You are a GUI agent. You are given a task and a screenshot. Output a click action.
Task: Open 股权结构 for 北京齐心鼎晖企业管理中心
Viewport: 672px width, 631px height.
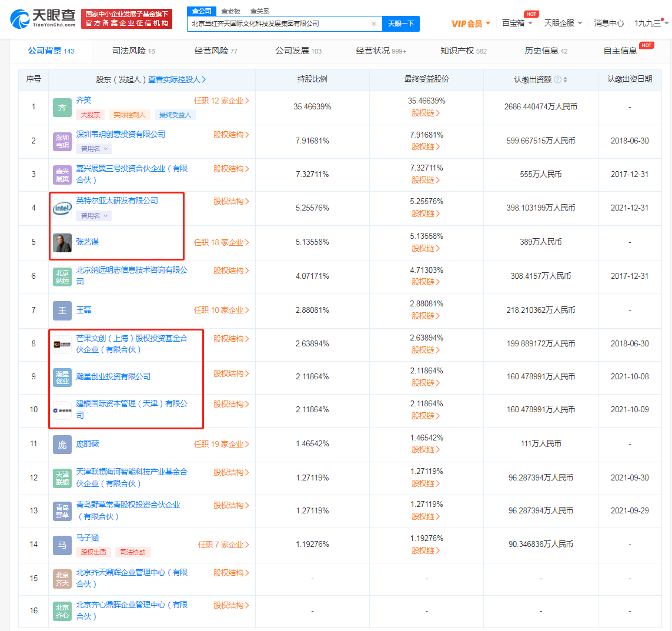[x=231, y=605]
